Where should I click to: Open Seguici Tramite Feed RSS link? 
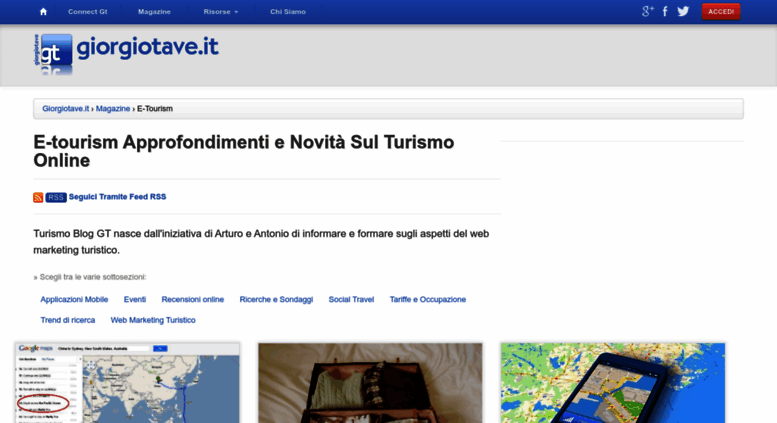coord(117,197)
